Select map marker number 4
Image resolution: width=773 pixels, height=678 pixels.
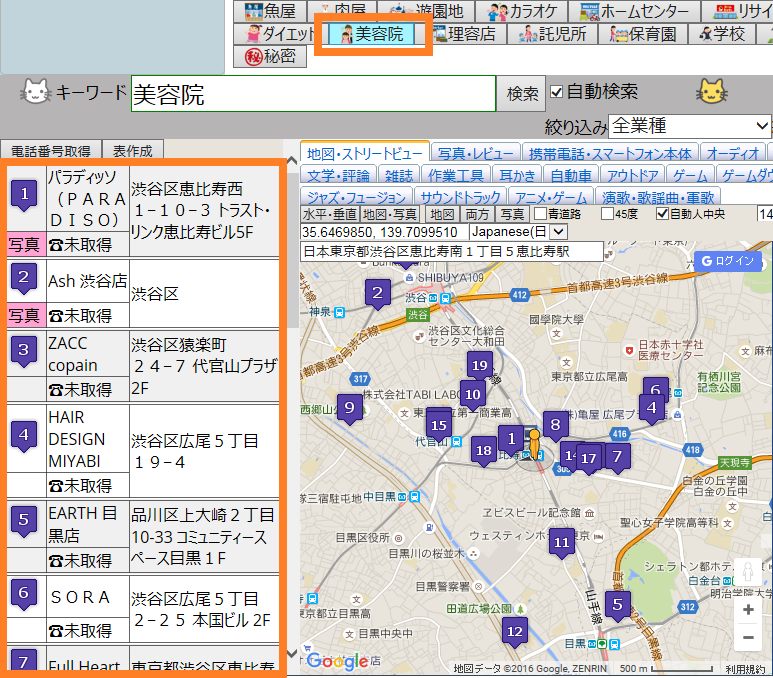pos(652,409)
